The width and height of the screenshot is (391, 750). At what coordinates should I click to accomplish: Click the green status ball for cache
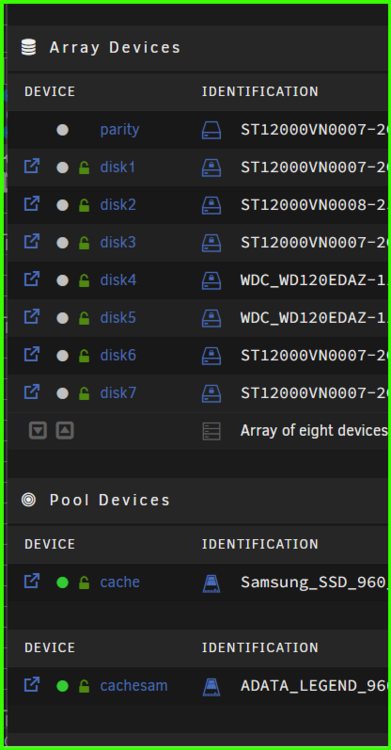[62, 583]
